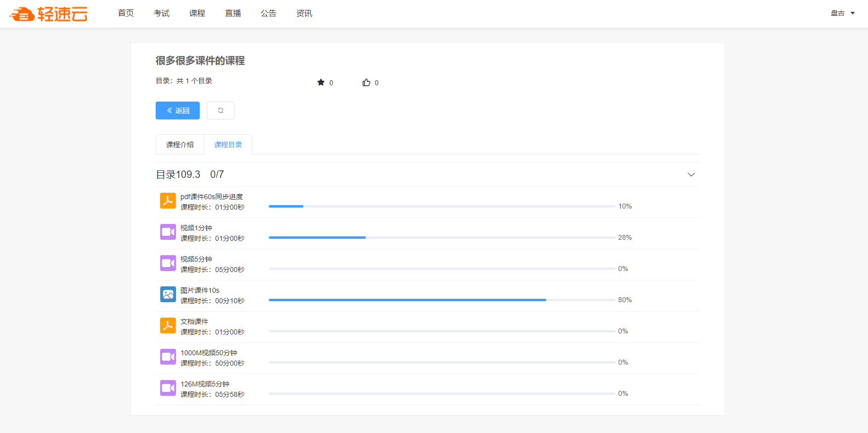The width and height of the screenshot is (868, 433).
Task: Click the 10% percentage label
Action: point(625,206)
